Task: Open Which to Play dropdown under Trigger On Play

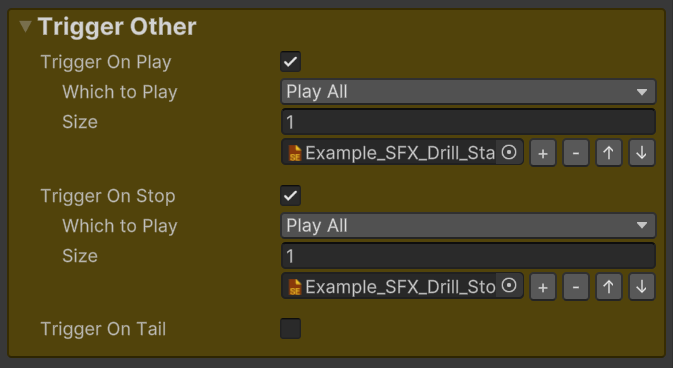Action: pos(468,91)
